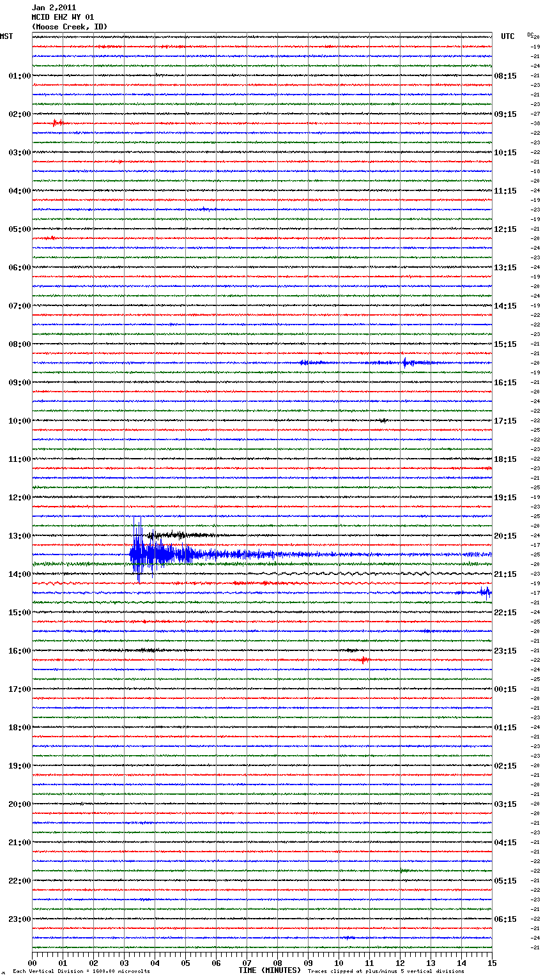Click the UTC time label "17:15"
Viewport: 543px width, 980px height.
505,421
